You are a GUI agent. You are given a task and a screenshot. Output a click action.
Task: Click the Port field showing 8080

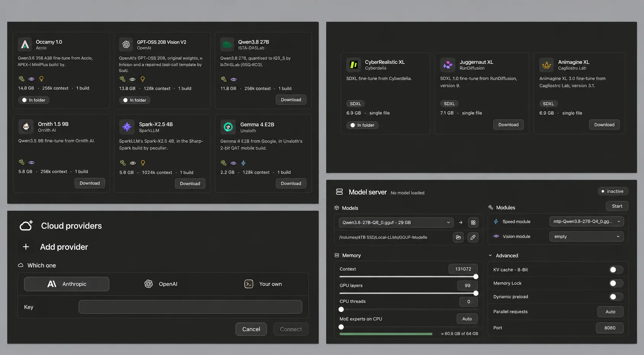click(610, 328)
